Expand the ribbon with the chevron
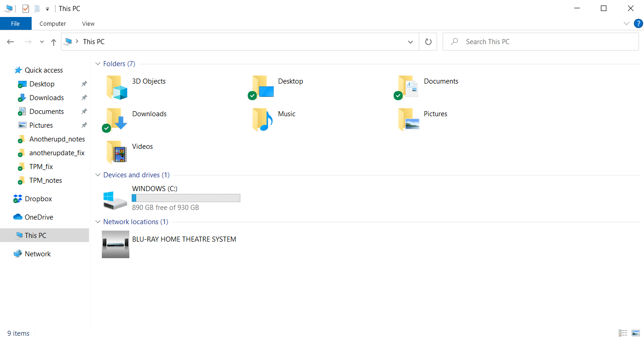The width and height of the screenshot is (644, 339). 627,23
